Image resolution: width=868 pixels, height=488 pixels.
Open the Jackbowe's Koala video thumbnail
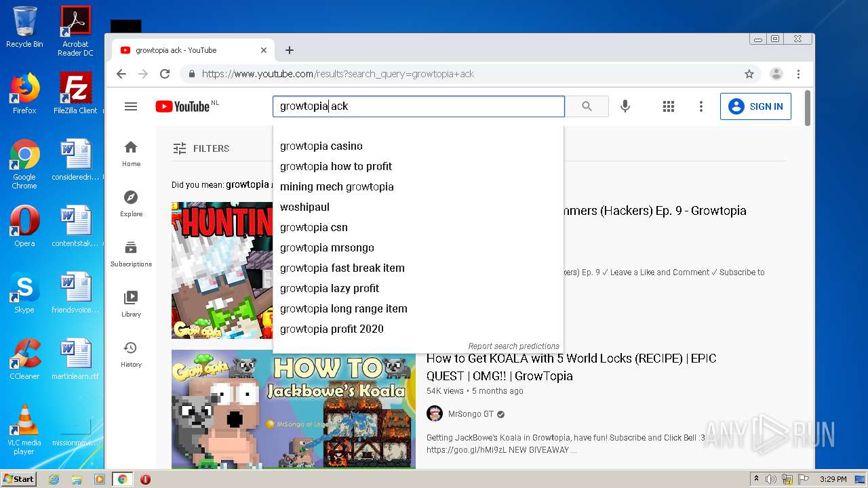294,409
